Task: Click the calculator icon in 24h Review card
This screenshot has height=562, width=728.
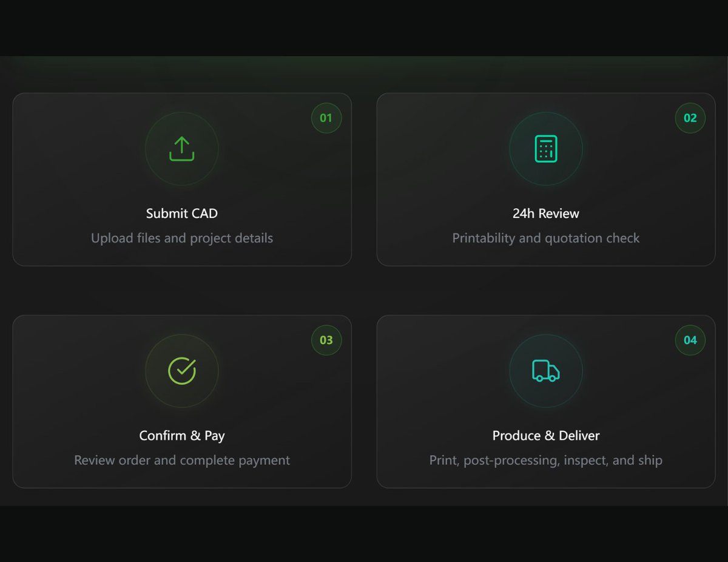Action: pos(546,149)
